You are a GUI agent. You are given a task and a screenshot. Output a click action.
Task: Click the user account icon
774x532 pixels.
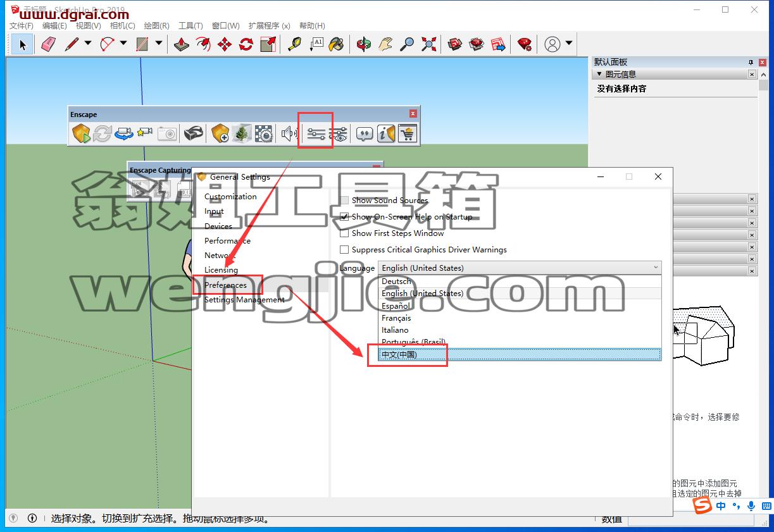point(552,44)
